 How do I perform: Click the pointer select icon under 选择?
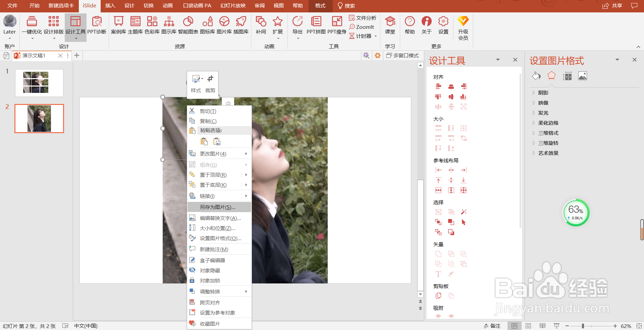tap(464, 222)
